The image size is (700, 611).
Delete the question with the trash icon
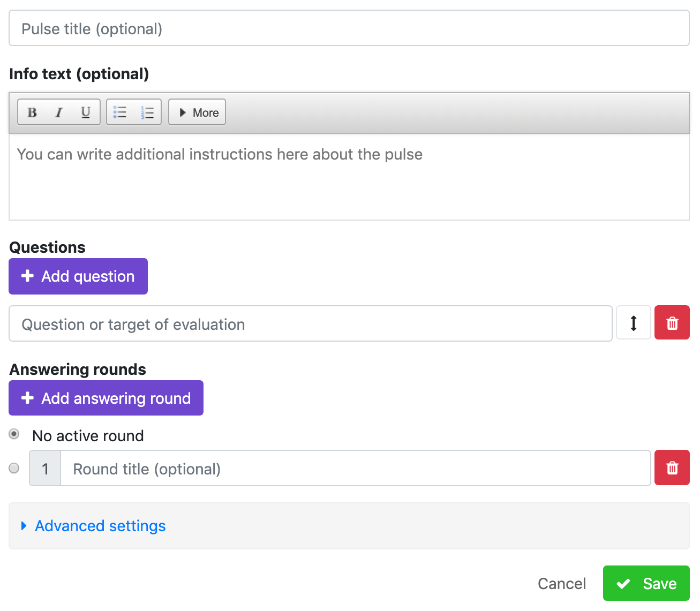coord(672,323)
